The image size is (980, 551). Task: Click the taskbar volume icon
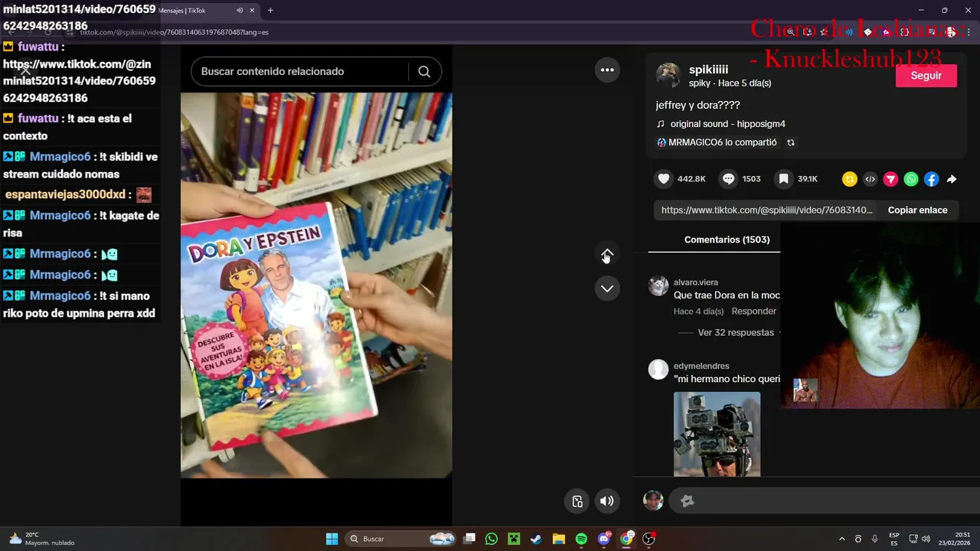[x=926, y=539]
